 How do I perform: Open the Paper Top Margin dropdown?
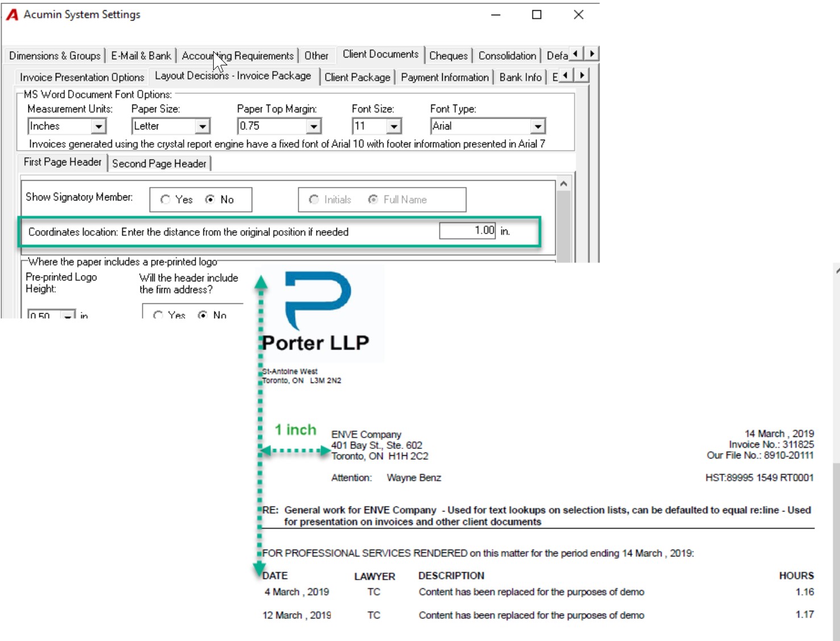314,126
